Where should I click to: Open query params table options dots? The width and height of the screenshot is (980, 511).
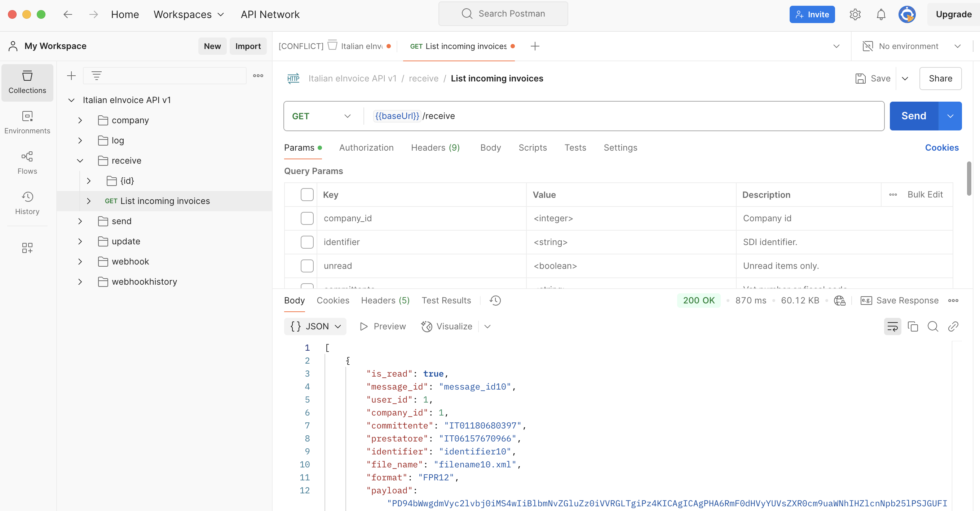[893, 195]
